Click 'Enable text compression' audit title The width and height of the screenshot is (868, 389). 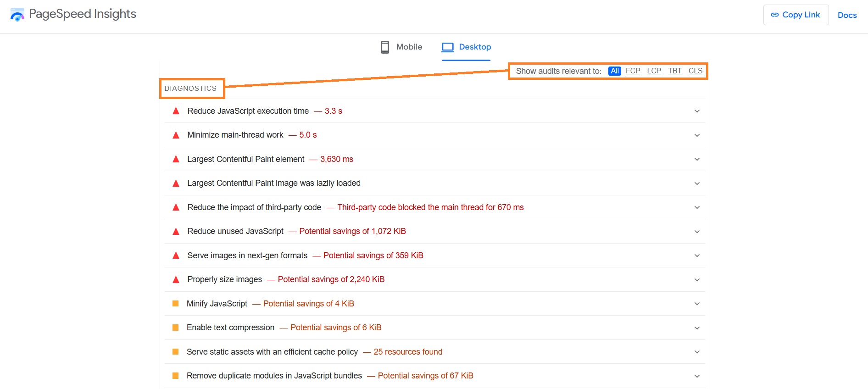(x=230, y=328)
